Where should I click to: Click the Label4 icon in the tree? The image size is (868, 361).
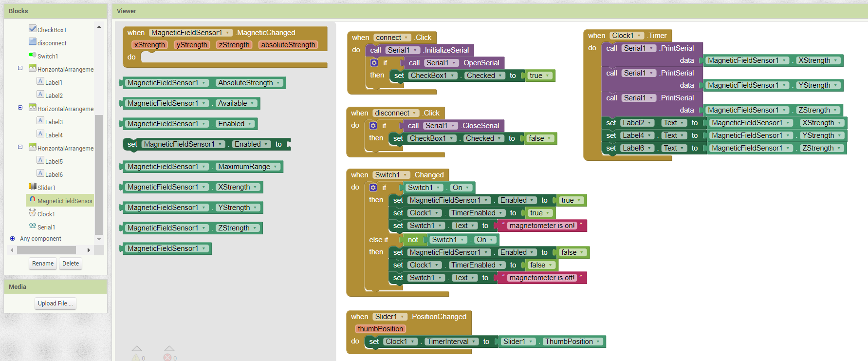coord(40,134)
